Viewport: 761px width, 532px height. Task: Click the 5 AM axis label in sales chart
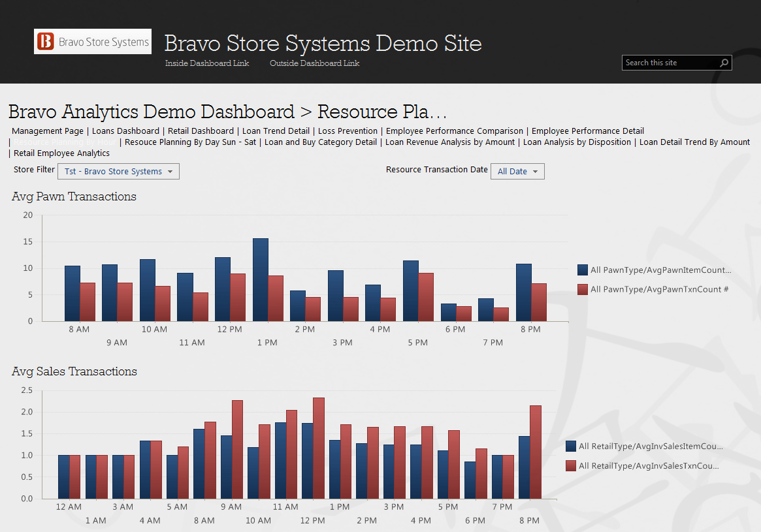point(177,507)
